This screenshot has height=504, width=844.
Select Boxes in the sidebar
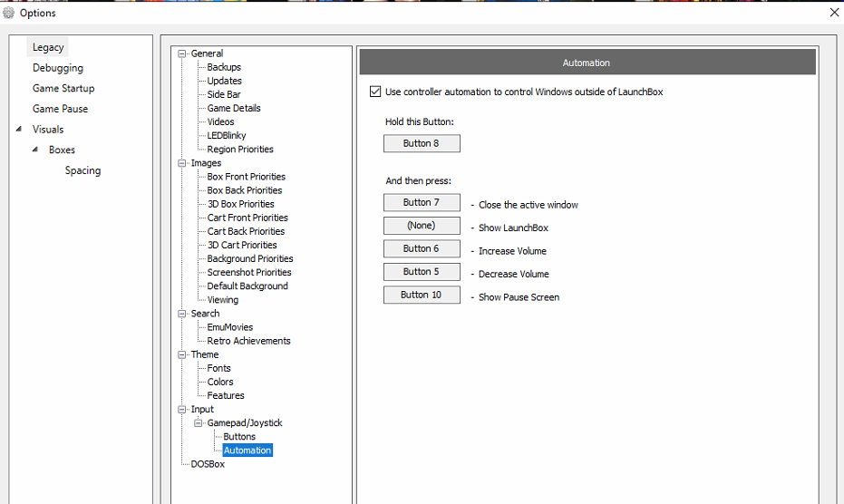pos(62,150)
